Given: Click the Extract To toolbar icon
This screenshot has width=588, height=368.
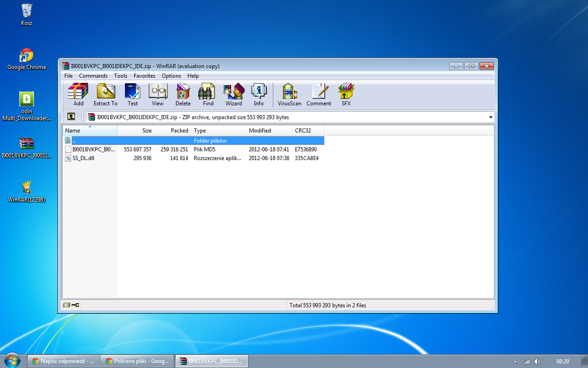Looking at the screenshot, I should click(x=106, y=95).
